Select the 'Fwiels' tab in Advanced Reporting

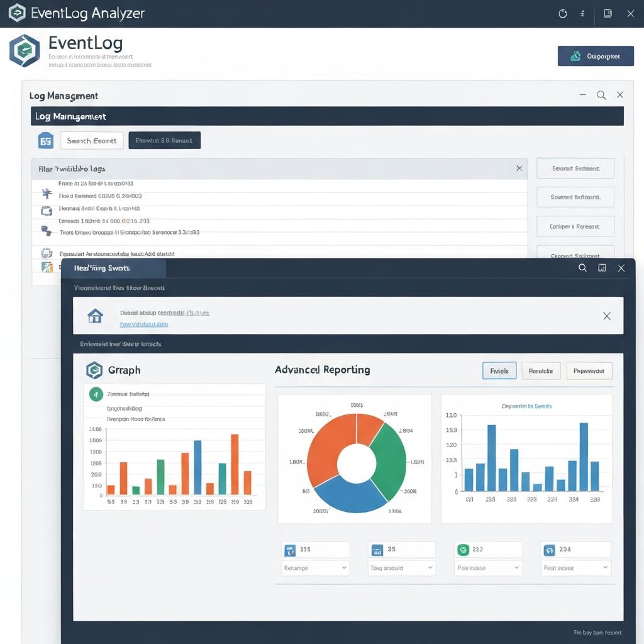pos(499,371)
